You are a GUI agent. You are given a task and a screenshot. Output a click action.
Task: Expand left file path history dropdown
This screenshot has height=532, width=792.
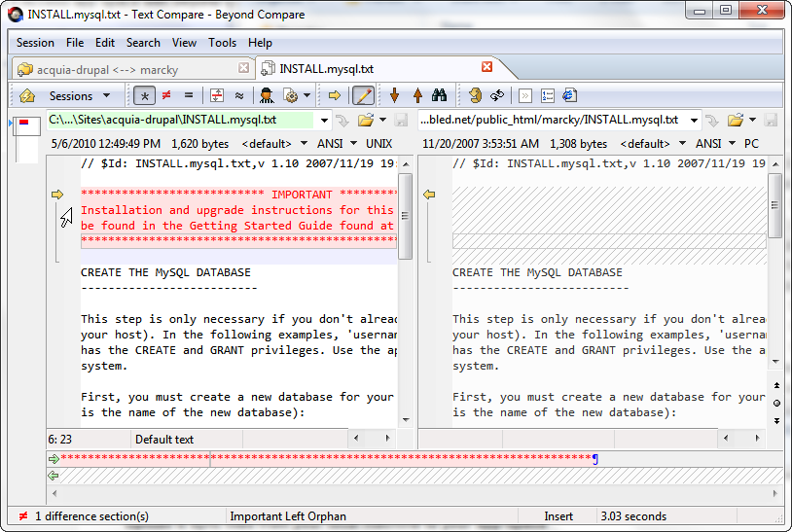[x=324, y=121]
